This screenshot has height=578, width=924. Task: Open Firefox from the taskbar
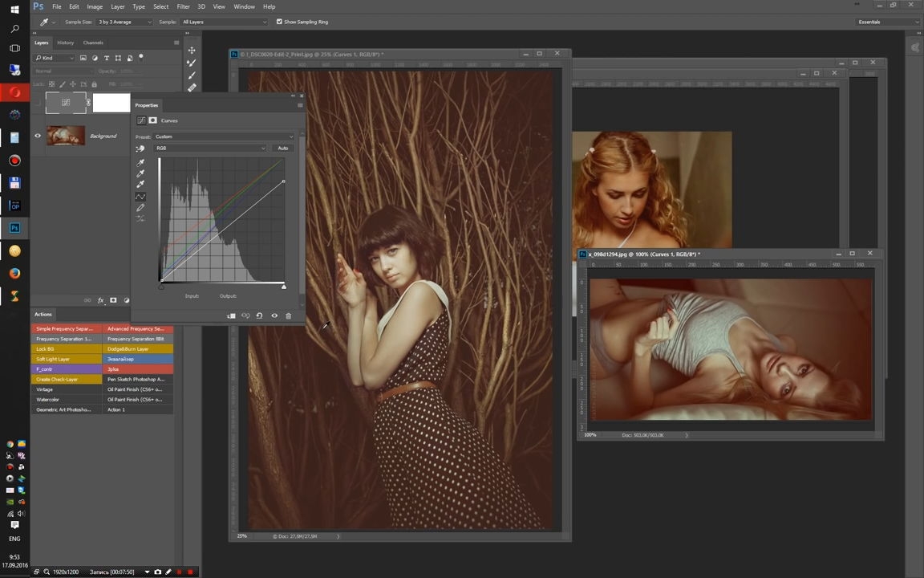[14, 273]
